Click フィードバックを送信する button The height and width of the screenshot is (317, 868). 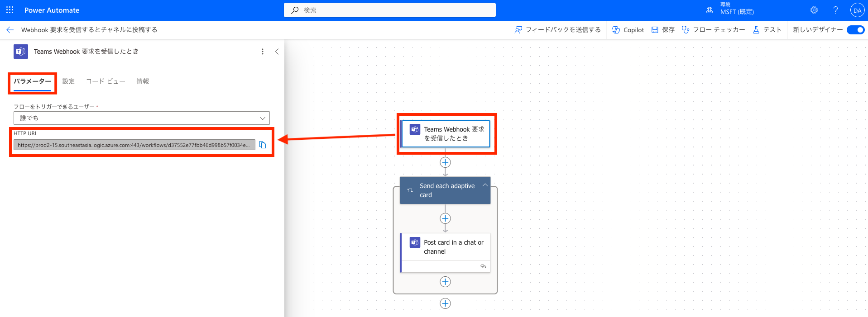(x=558, y=30)
